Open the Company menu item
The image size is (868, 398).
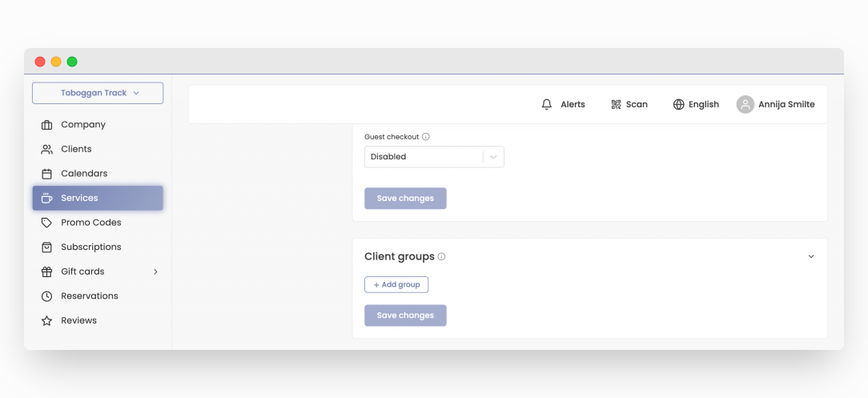pyautogui.click(x=83, y=125)
